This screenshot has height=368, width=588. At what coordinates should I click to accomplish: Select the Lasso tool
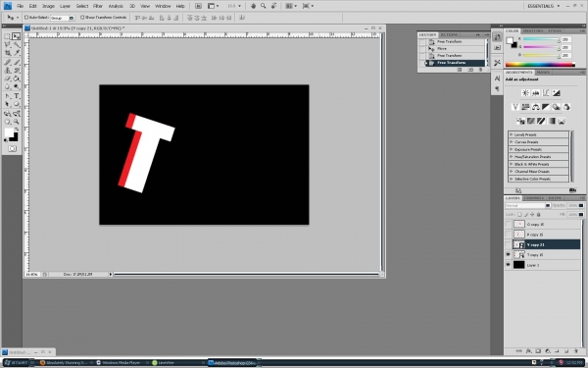tap(7, 45)
